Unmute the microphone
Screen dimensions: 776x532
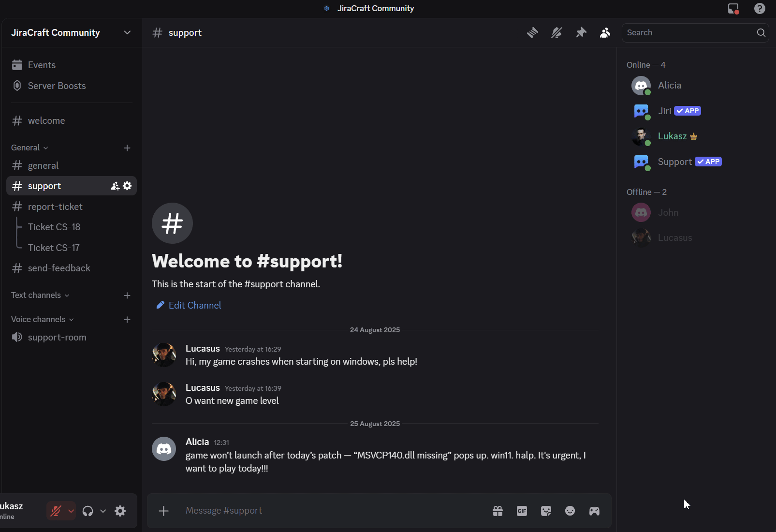(56, 511)
